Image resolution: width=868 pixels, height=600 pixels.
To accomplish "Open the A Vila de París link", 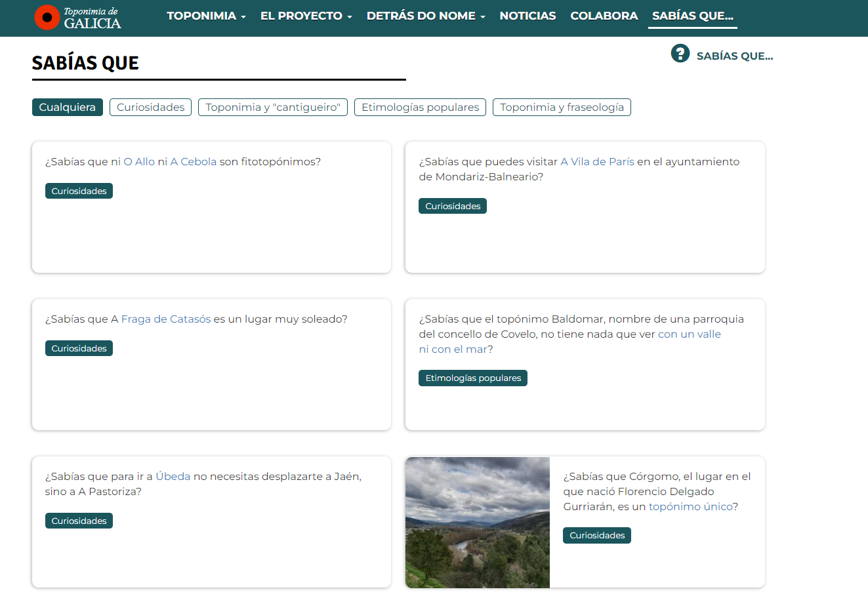I will click(598, 162).
